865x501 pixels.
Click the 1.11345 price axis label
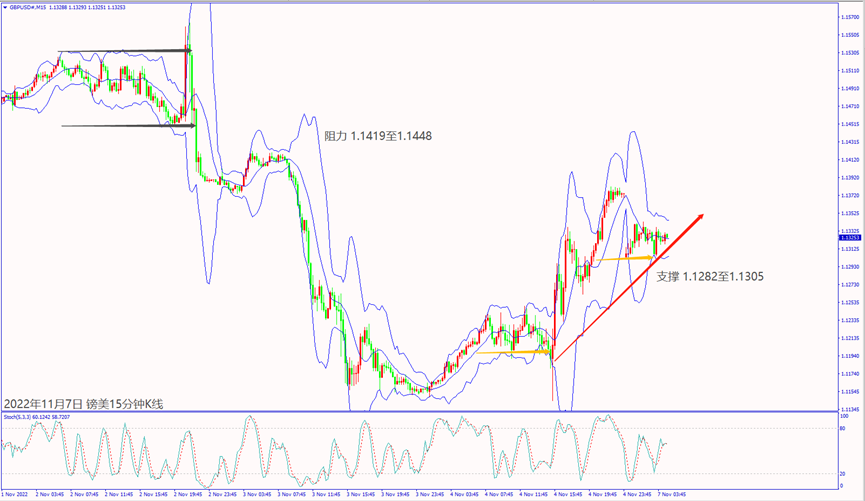849,408
